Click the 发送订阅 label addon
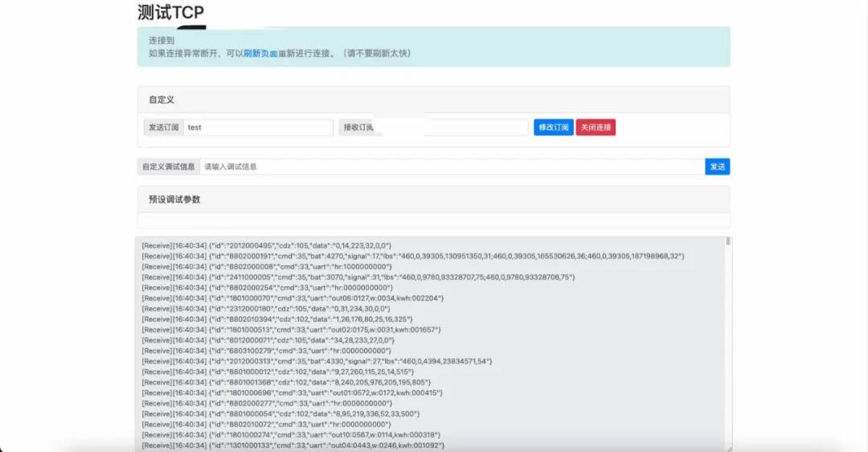 162,127
